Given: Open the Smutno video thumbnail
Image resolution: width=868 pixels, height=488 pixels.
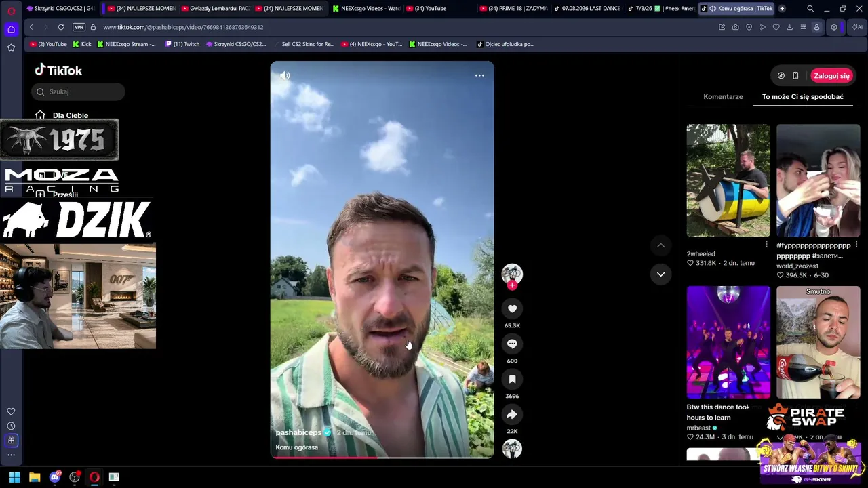Looking at the screenshot, I should coord(818,342).
